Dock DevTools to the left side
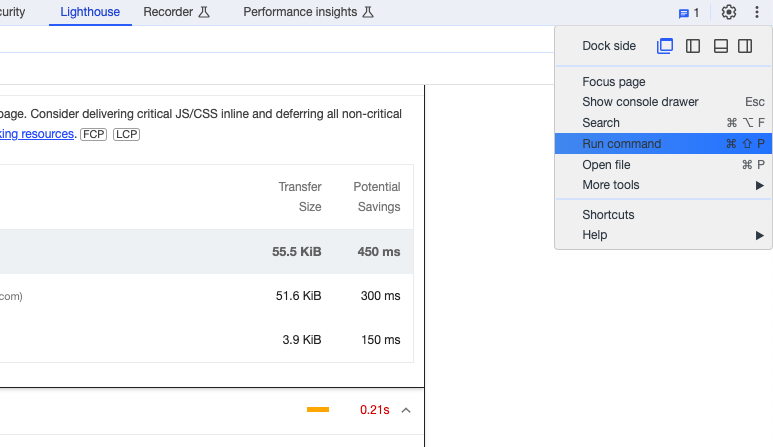Image resolution: width=773 pixels, height=447 pixels. (692, 46)
